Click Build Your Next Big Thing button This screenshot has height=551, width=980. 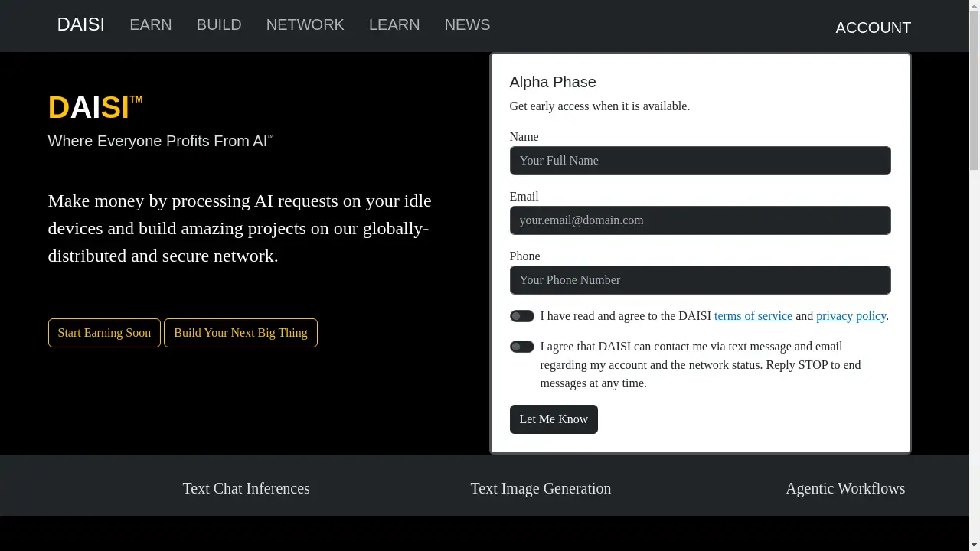(240, 333)
